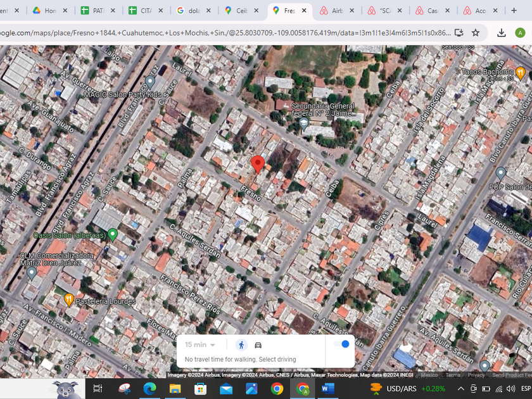Show hidden system tray icons
Image resolution: width=532 pixels, height=399 pixels.
tap(460, 388)
